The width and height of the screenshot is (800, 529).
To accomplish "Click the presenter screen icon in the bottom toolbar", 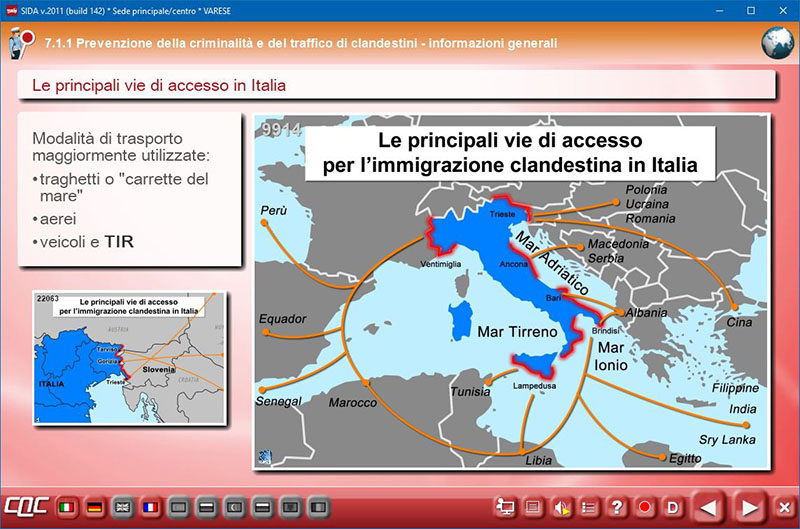I will 506,507.
